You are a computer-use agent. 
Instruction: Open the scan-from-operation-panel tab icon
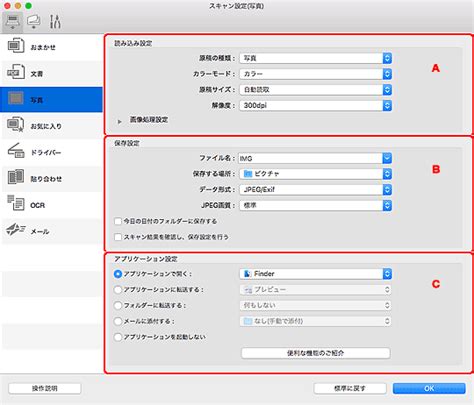coord(33,22)
